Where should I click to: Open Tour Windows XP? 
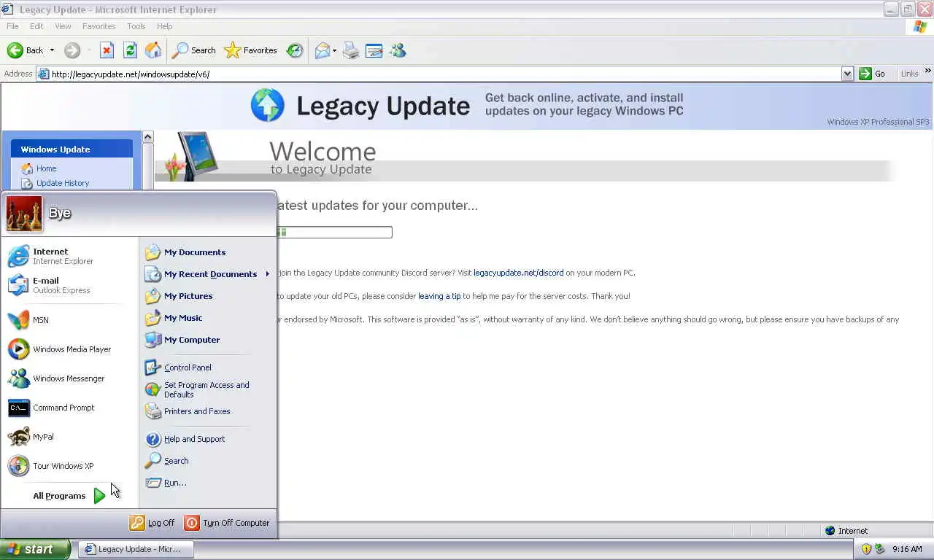(70, 466)
